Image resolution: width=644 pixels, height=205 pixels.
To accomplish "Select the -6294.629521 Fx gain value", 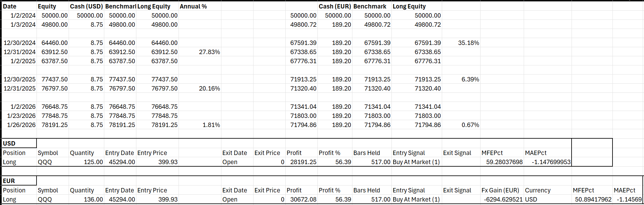I will click(503, 199).
